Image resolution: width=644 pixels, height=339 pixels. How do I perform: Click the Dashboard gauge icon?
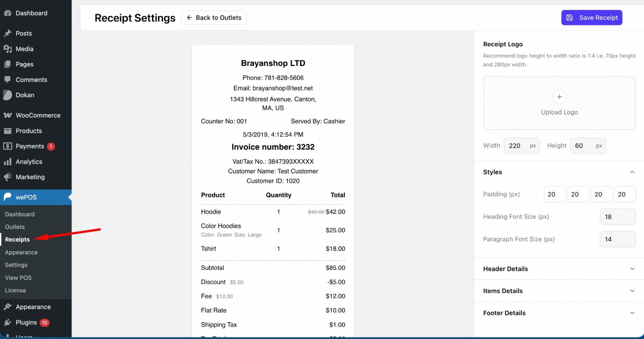(7, 13)
